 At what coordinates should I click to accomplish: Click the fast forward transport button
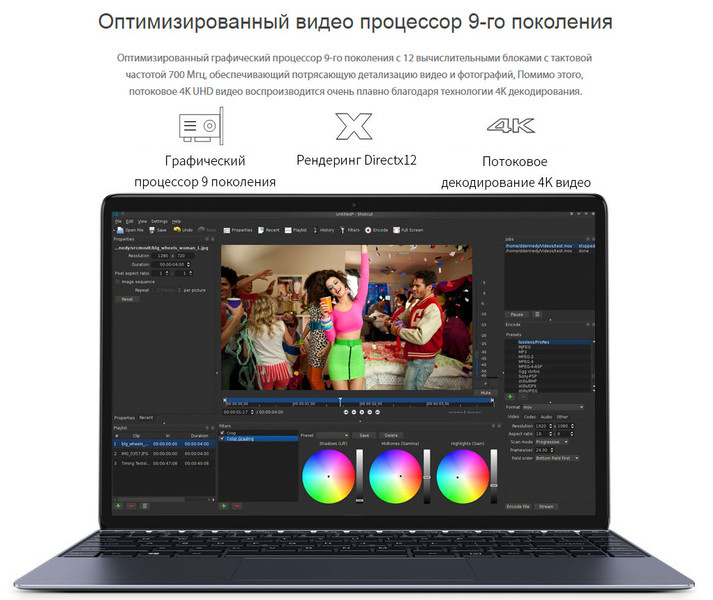point(370,412)
